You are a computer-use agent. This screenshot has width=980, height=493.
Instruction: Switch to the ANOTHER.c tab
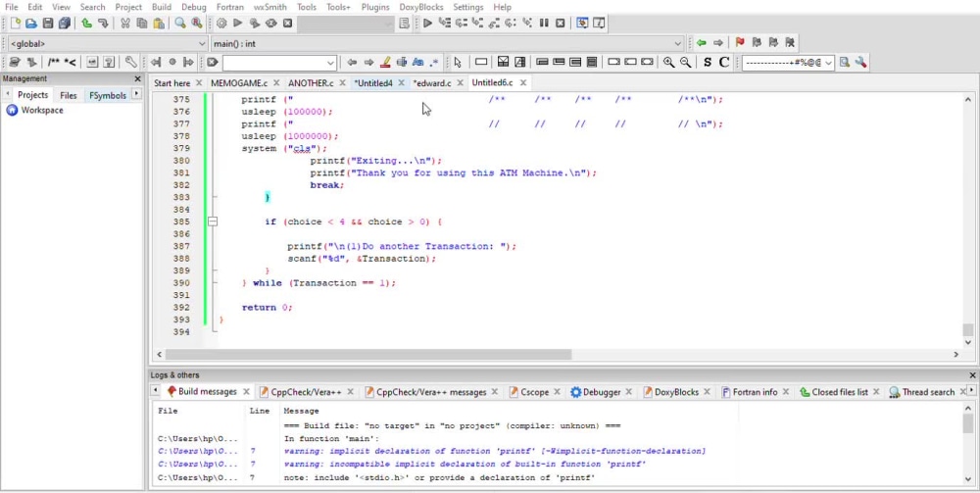tap(311, 83)
